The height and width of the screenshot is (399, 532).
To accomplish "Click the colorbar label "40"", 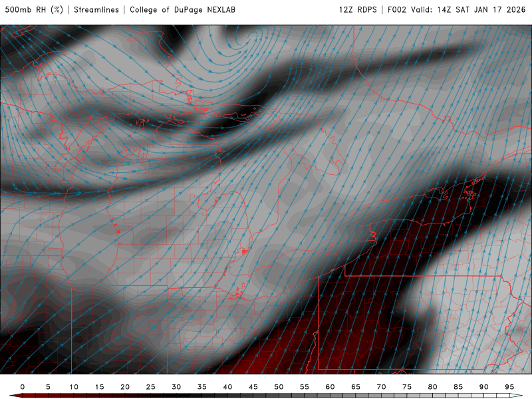I will coord(227,387).
